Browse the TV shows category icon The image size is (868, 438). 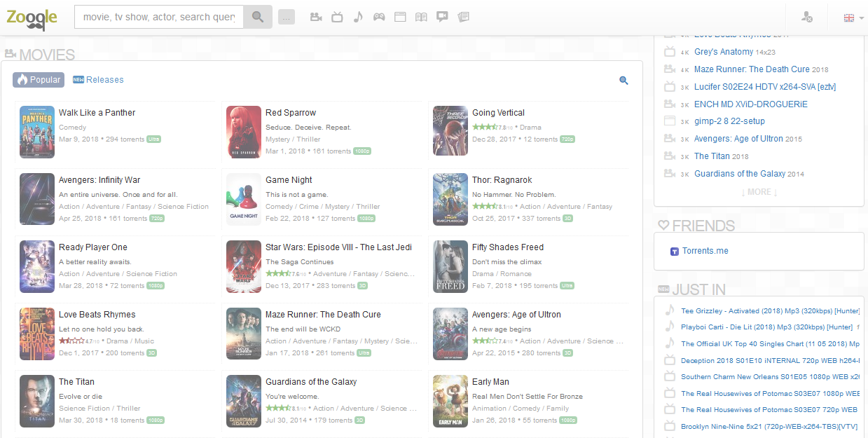[337, 17]
